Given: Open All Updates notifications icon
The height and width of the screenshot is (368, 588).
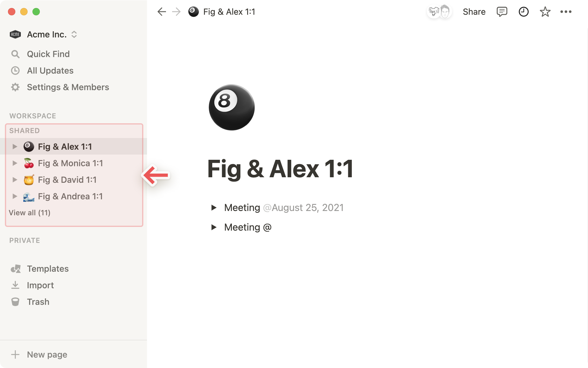Looking at the screenshot, I should pos(15,70).
